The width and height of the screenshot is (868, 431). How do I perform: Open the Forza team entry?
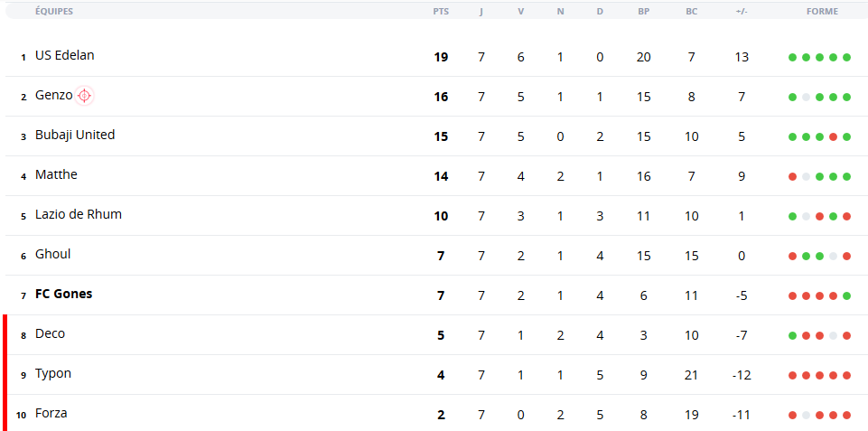(51, 413)
